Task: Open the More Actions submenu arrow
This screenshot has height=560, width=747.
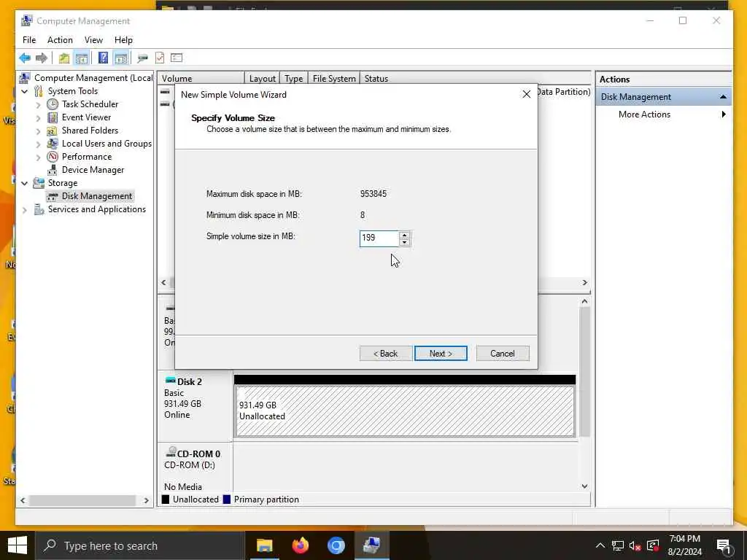Action: pyautogui.click(x=724, y=114)
